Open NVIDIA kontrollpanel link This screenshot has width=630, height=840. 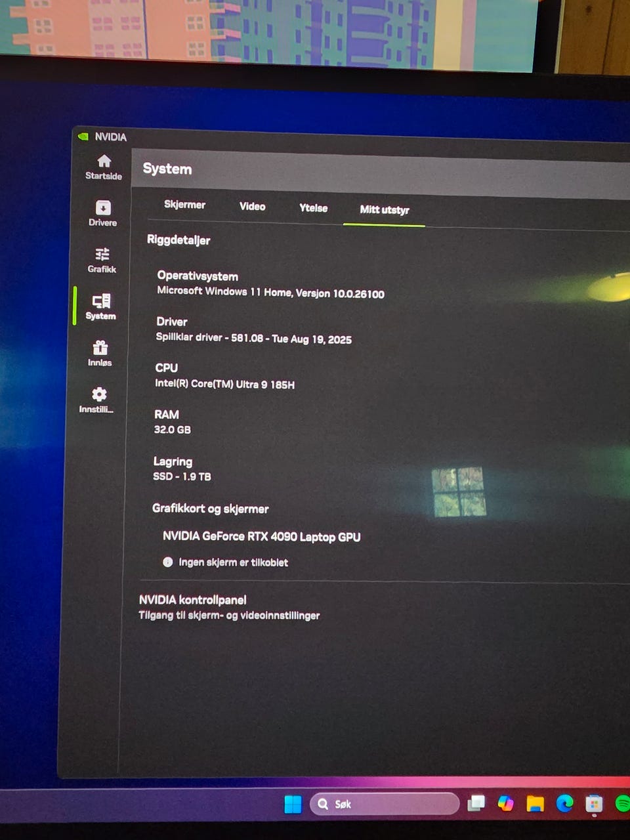point(193,600)
